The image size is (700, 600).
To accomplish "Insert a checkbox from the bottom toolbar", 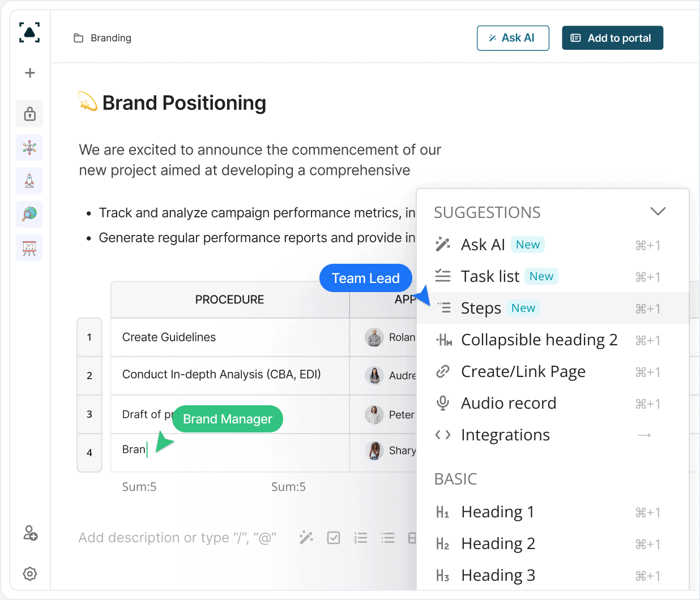I will coord(334,538).
